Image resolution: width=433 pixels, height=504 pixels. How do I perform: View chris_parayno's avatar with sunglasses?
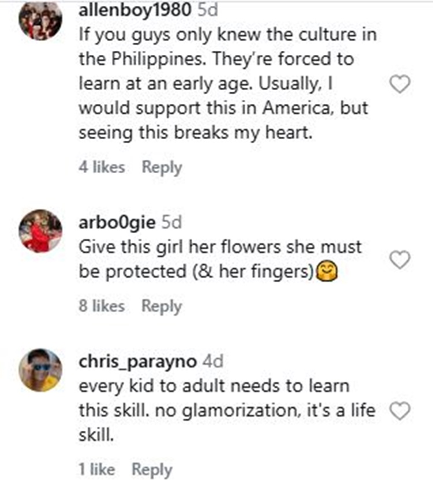coord(40,370)
